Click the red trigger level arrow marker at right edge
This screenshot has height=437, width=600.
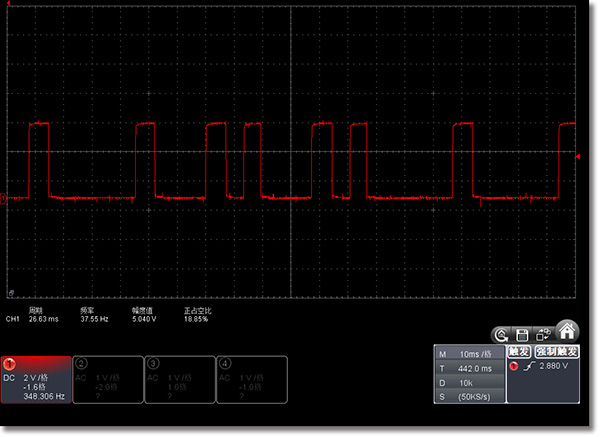pyautogui.click(x=580, y=157)
